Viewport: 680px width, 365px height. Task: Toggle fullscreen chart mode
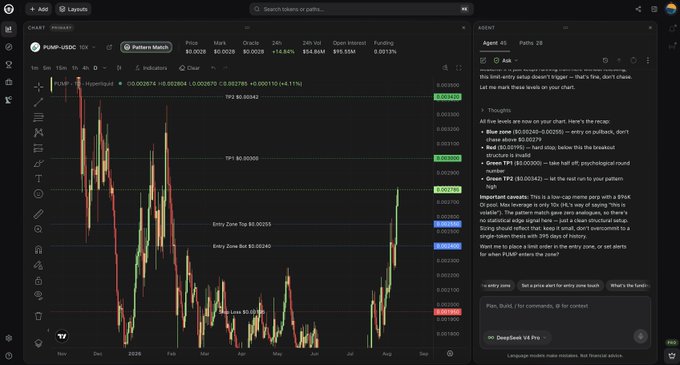click(459, 68)
